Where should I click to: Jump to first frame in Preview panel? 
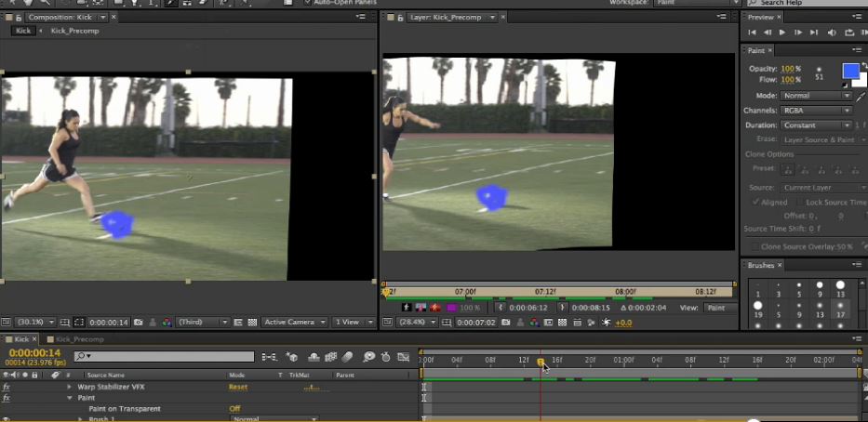[x=753, y=33]
